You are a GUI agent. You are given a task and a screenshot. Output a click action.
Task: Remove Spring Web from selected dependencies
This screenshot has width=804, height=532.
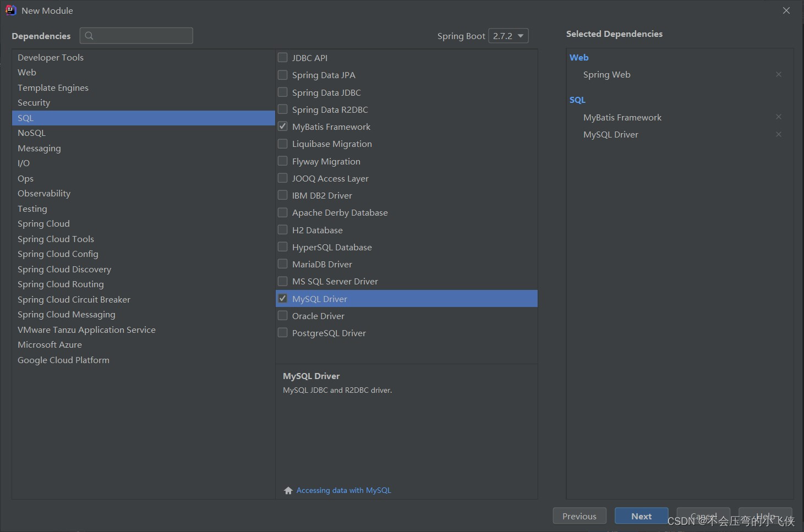(x=778, y=74)
